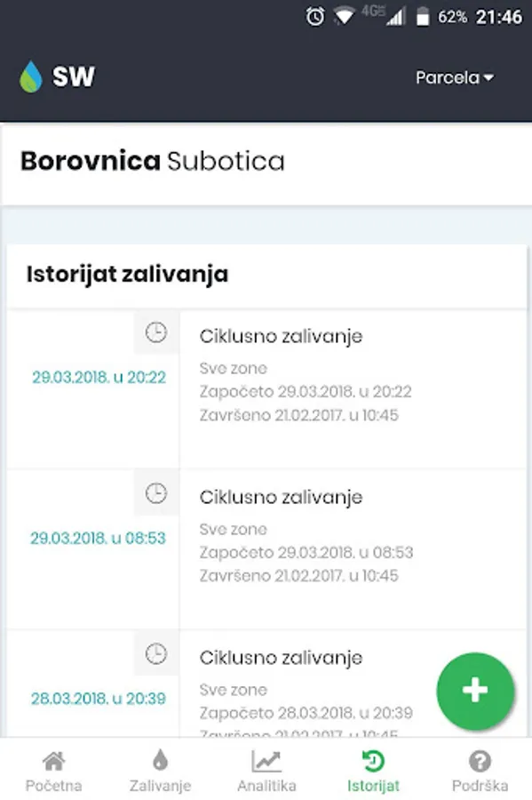The width and height of the screenshot is (532, 800).
Task: Click the Borovnica Subotica header
Action: (x=153, y=162)
